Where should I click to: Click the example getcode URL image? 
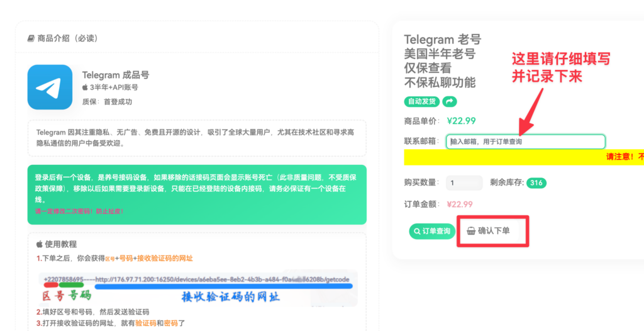coord(198,288)
